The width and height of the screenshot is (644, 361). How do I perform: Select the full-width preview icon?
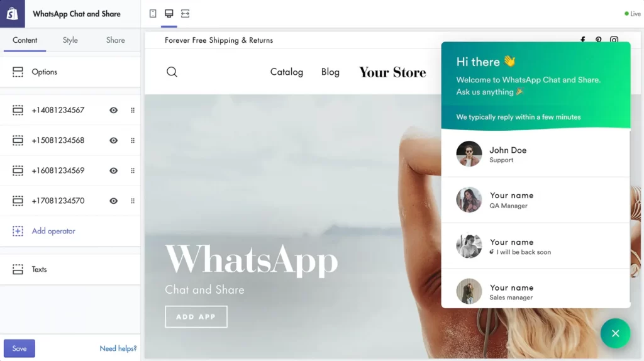coord(186,14)
